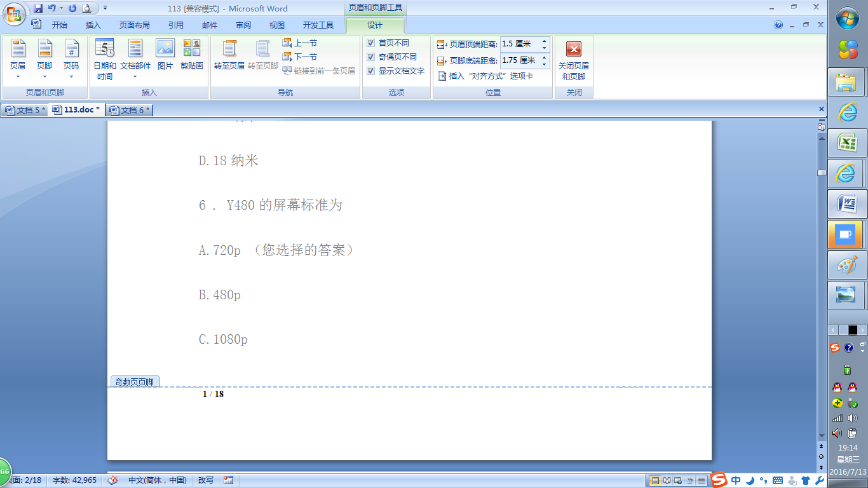868x488 pixels.
Task: Open Excel from the taskbar
Action: click(x=846, y=142)
